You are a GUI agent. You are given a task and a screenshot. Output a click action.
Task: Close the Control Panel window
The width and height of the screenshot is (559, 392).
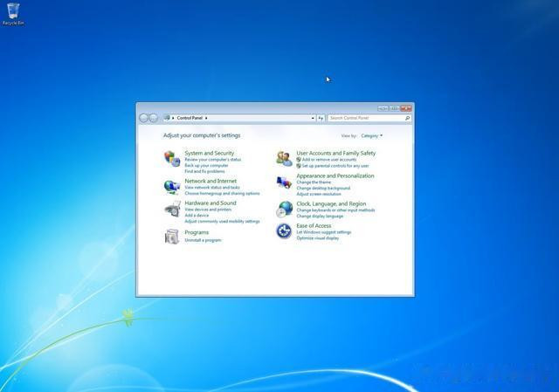coord(405,108)
